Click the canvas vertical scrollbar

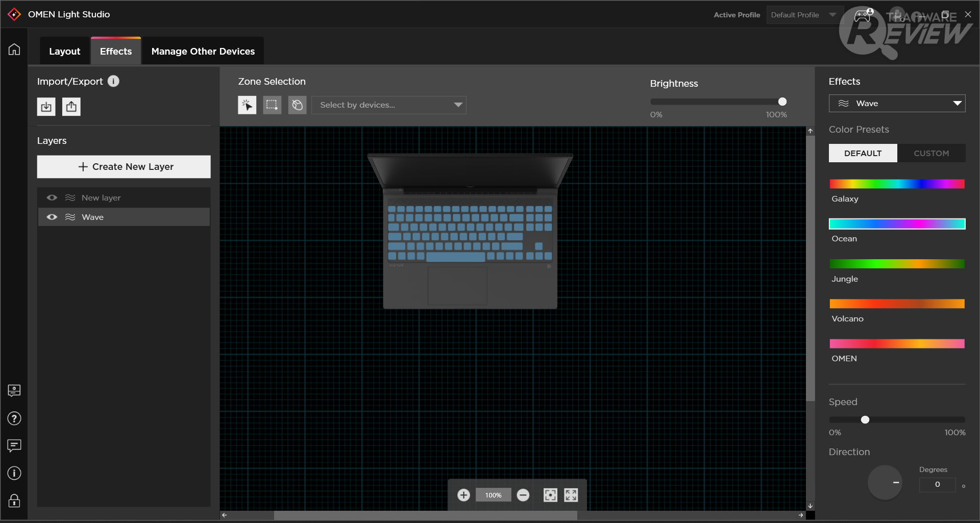pos(811,268)
